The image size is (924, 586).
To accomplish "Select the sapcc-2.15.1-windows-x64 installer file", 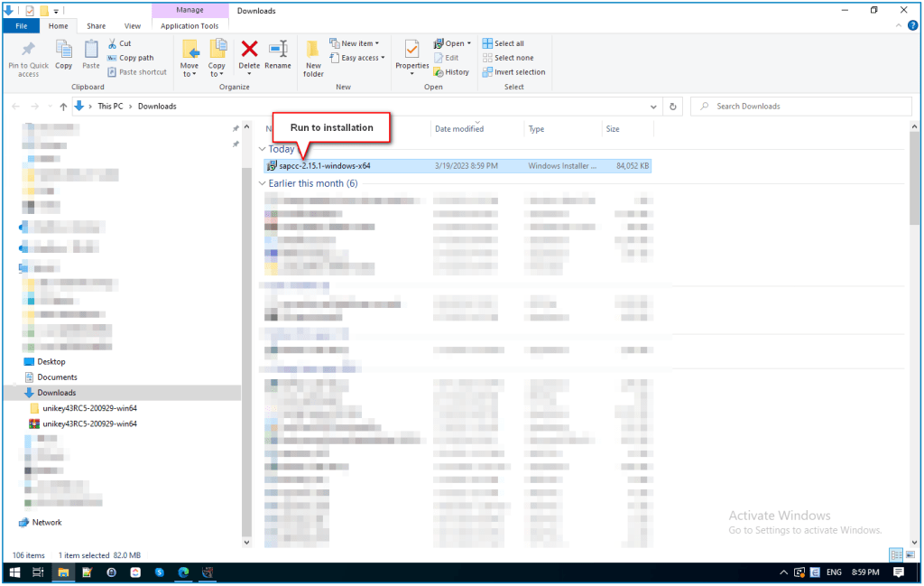I will [x=325, y=166].
